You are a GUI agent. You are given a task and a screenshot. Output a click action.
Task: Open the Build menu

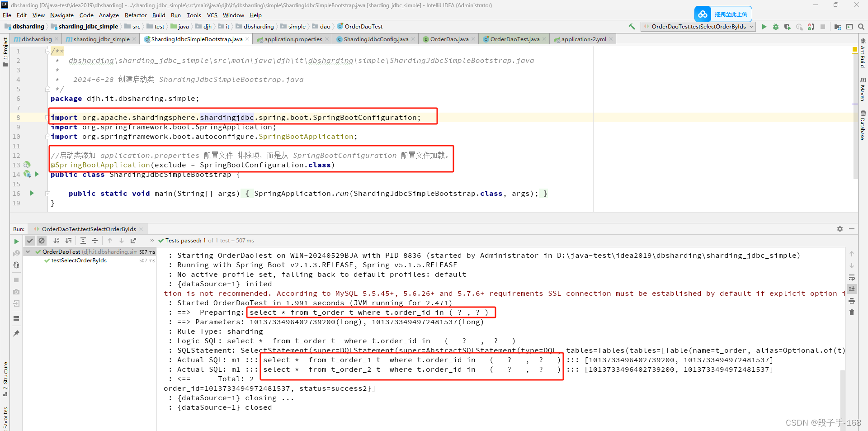[159, 15]
